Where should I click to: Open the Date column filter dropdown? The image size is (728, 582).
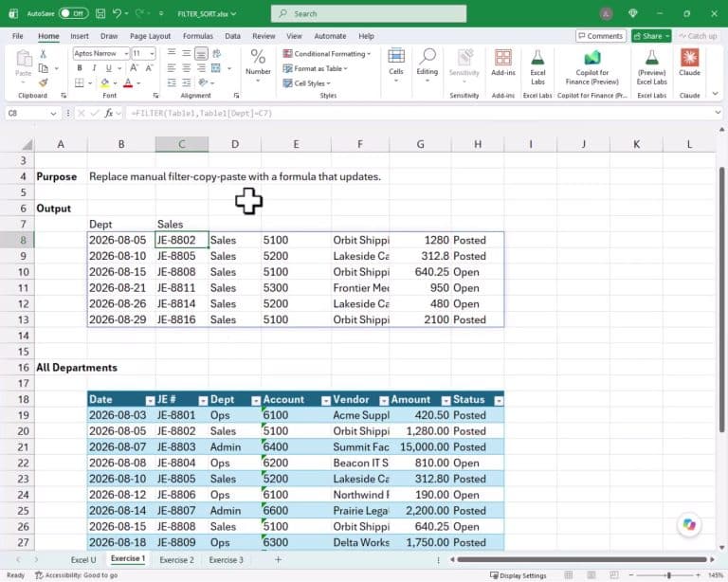150,401
